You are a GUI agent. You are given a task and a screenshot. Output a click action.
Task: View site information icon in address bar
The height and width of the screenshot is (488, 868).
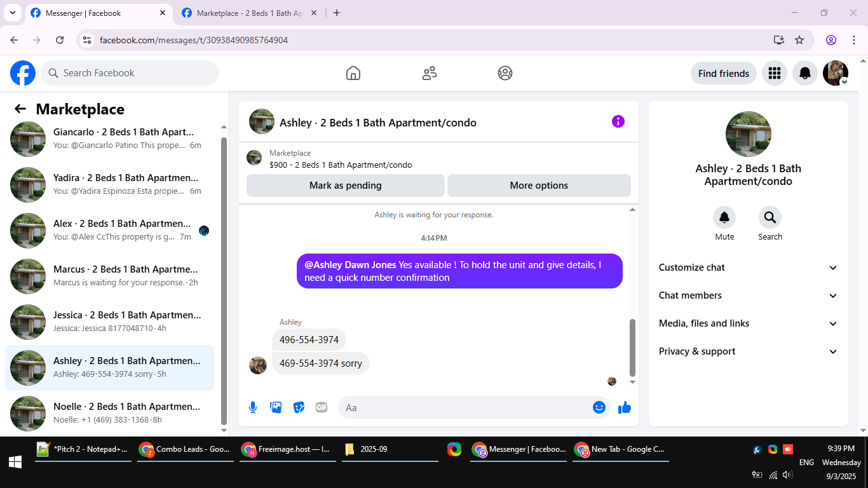88,40
